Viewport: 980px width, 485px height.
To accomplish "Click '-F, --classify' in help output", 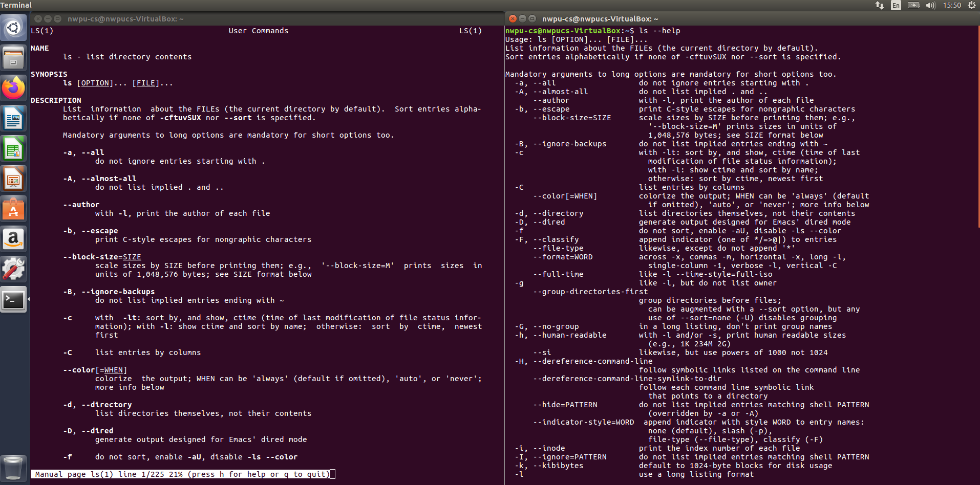I will [547, 239].
